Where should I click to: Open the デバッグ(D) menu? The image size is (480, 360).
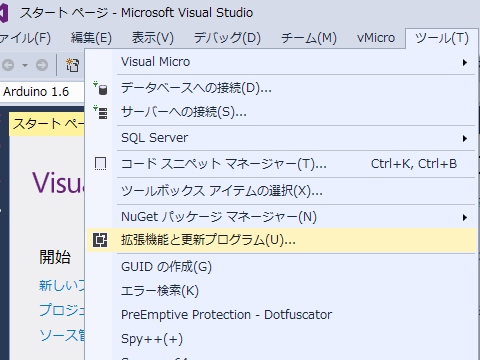227,38
